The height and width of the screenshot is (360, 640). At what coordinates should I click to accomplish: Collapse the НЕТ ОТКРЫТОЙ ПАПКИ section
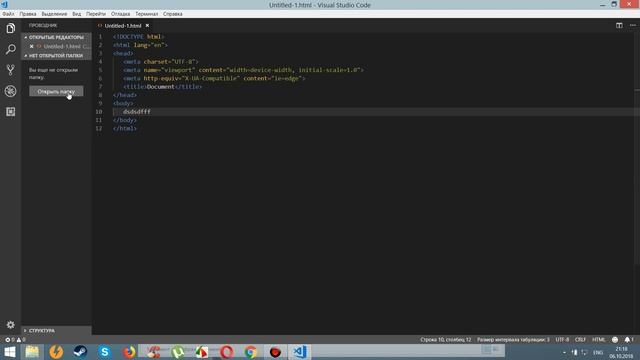coord(56,56)
